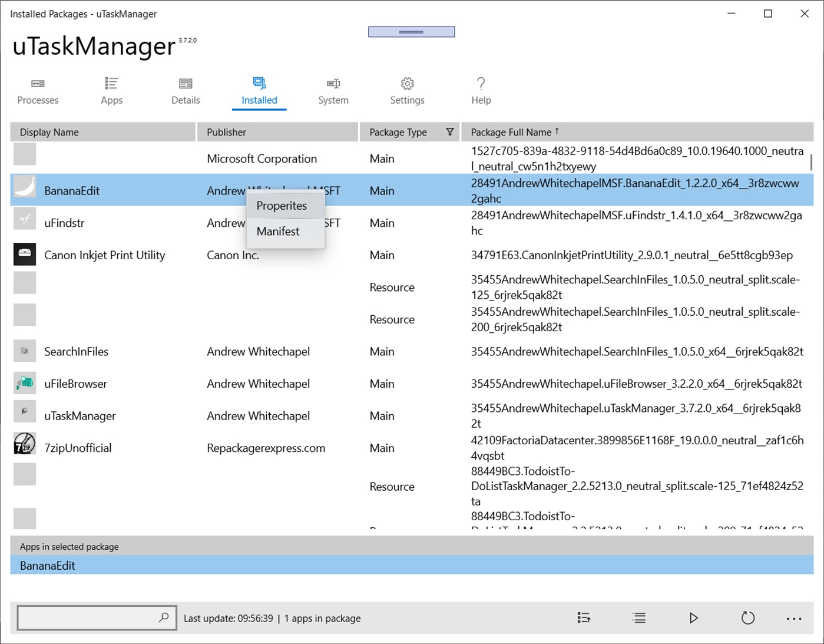The image size is (824, 644).
Task: Click the Canon Inkjet Print Utility app icon
Action: (x=24, y=255)
